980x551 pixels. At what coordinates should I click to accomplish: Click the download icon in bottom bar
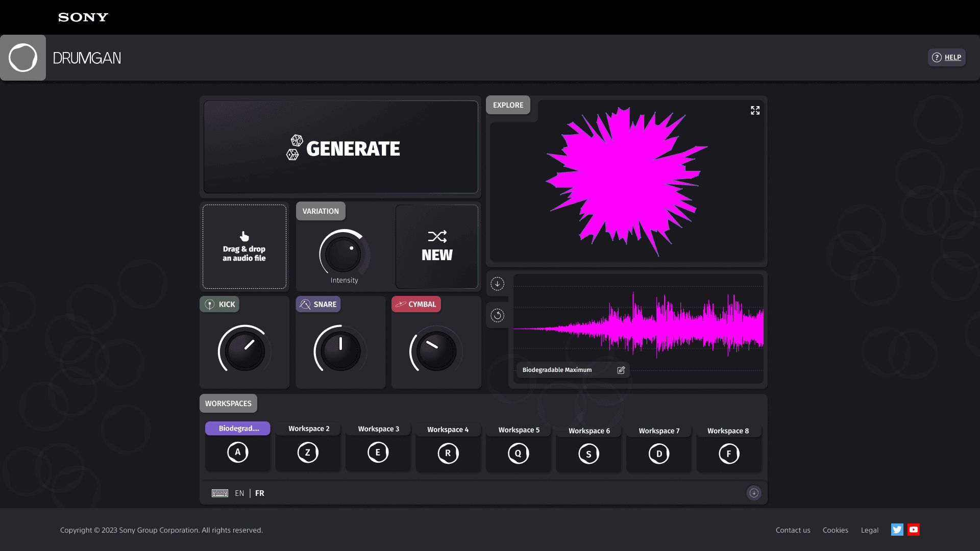[x=753, y=493]
